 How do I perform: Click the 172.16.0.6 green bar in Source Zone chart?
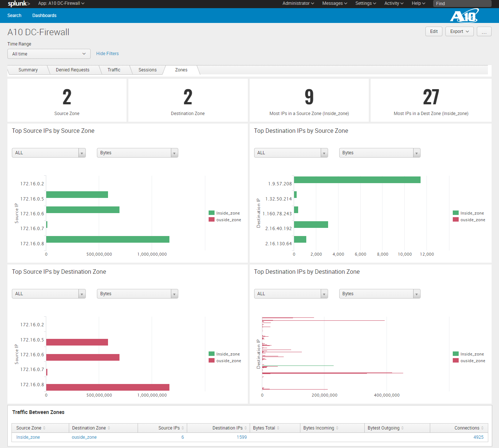[x=83, y=210]
